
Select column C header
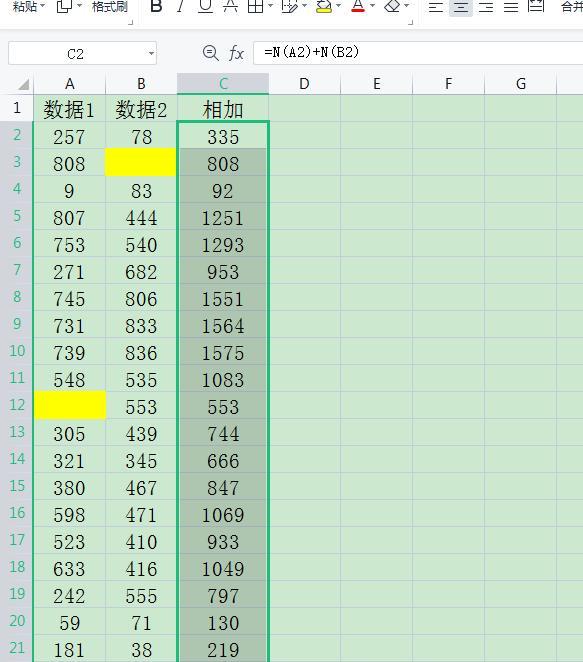(223, 84)
